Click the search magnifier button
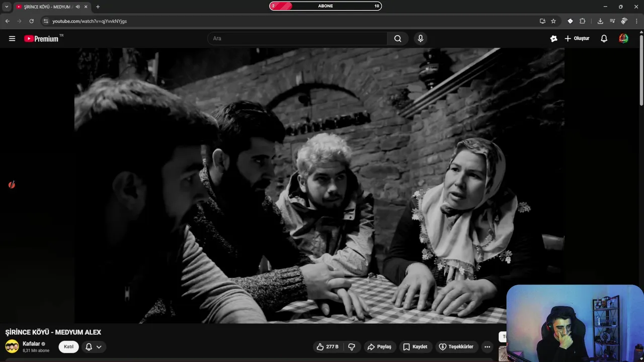 click(397, 39)
